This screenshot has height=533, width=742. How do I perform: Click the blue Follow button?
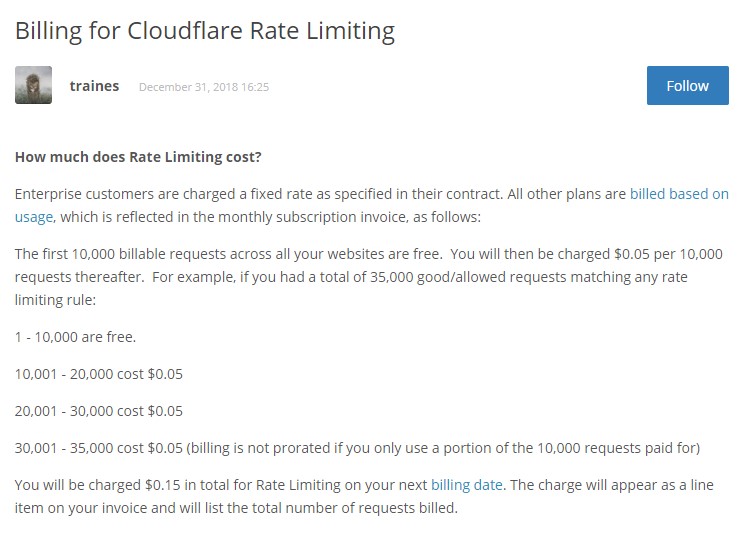tap(687, 86)
